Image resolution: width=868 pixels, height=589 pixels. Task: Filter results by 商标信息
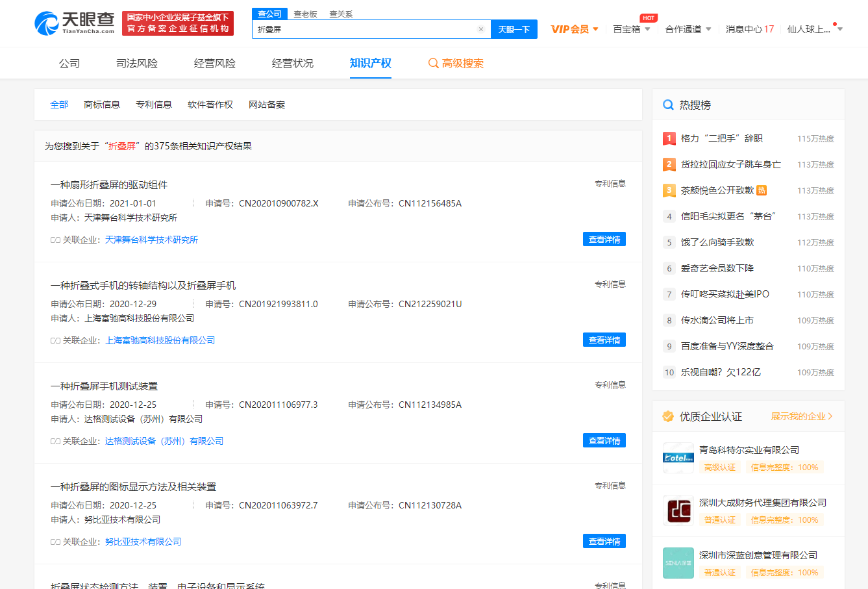coord(102,105)
